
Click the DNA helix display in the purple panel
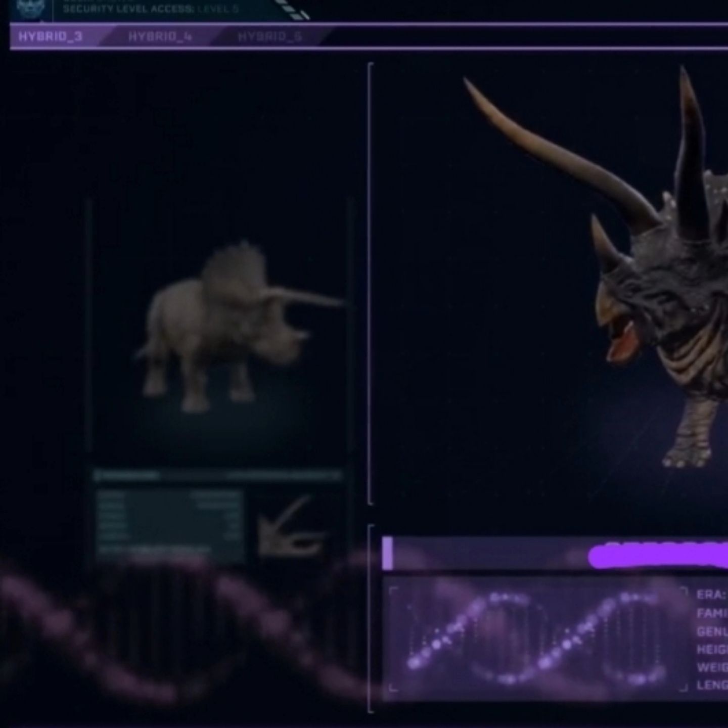tap(537, 639)
